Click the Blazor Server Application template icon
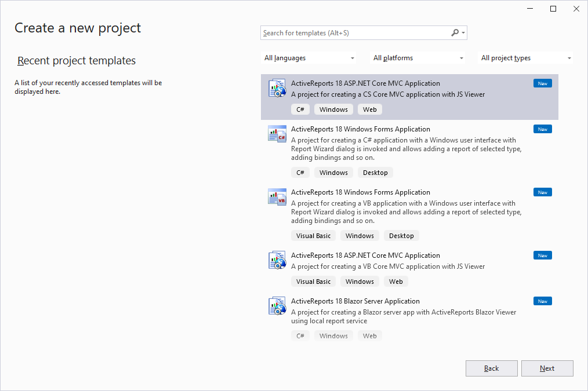Screen dimensions: 588x391 [x=277, y=306]
